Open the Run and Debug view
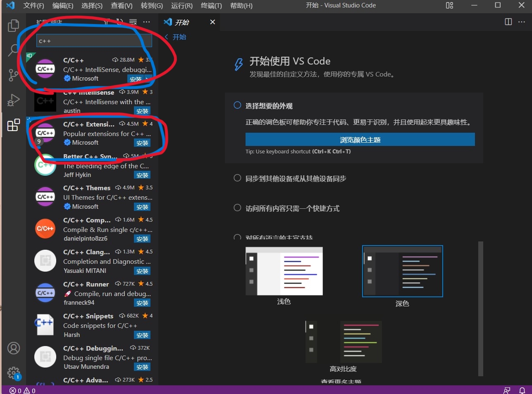 13,100
